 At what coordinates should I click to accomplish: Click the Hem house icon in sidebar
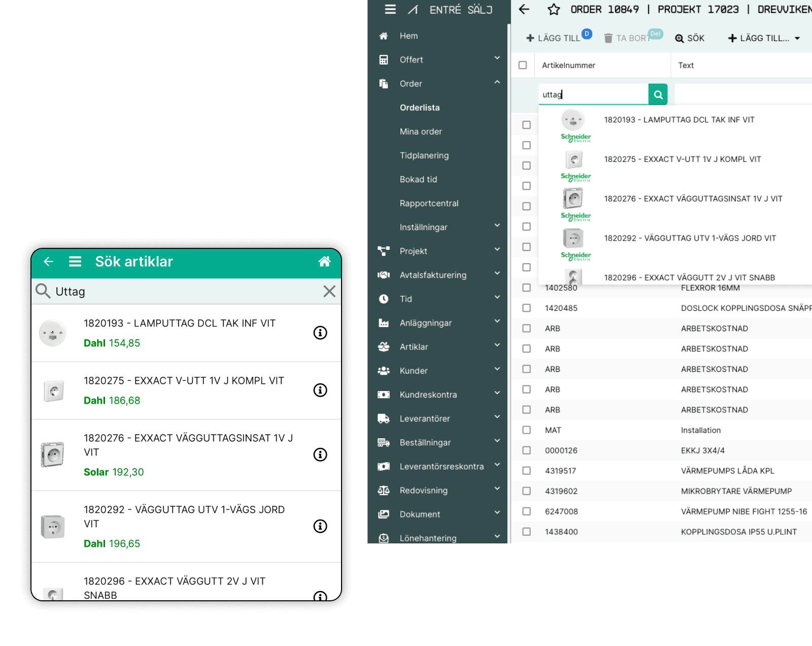point(384,36)
